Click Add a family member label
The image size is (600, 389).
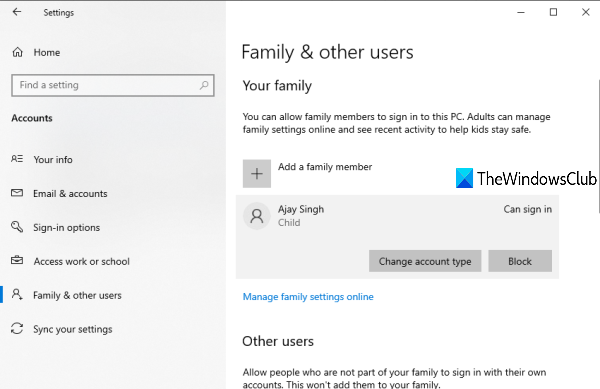[x=325, y=167]
